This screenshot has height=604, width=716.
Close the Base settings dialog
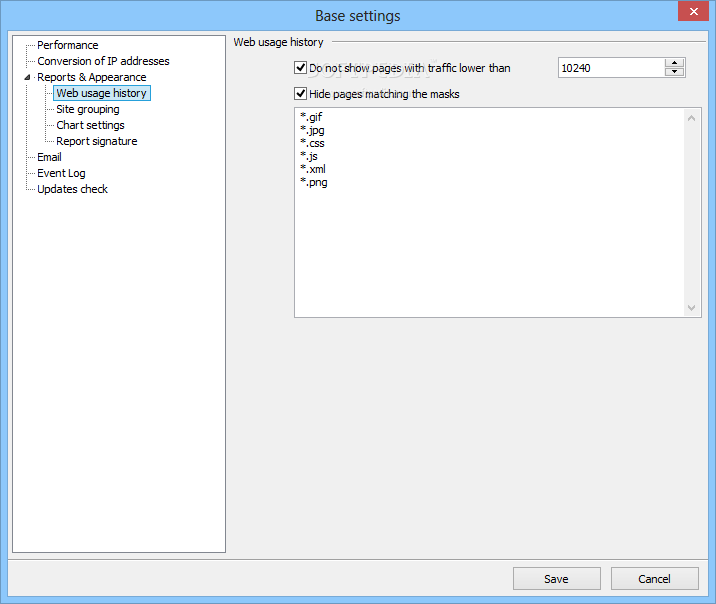pyautogui.click(x=693, y=11)
